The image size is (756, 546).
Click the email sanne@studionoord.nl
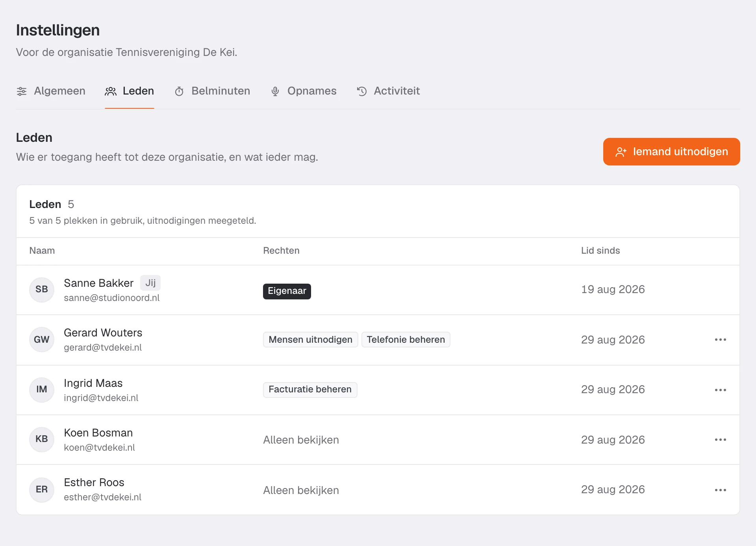[112, 298]
